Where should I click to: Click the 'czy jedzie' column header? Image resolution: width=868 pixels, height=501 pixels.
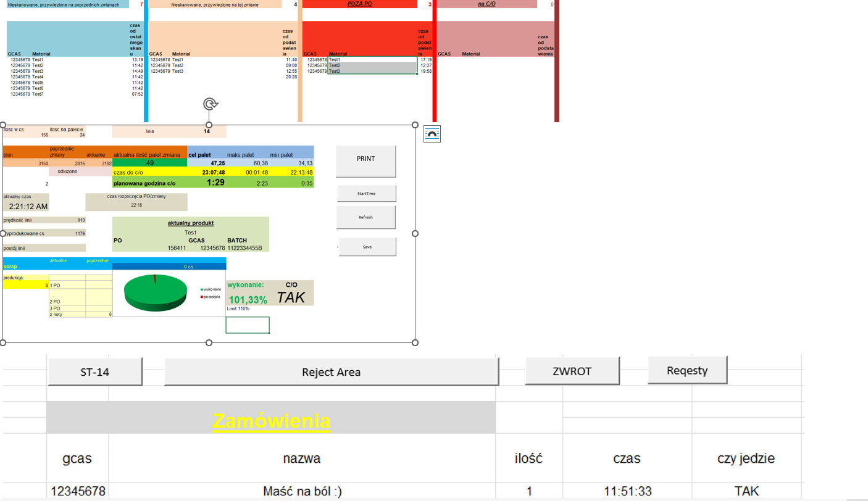pos(746,458)
